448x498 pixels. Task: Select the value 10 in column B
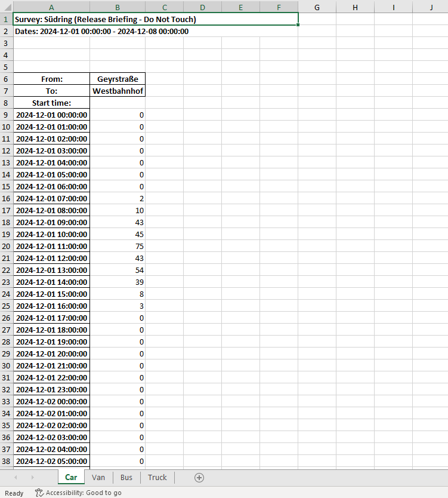pos(118,210)
